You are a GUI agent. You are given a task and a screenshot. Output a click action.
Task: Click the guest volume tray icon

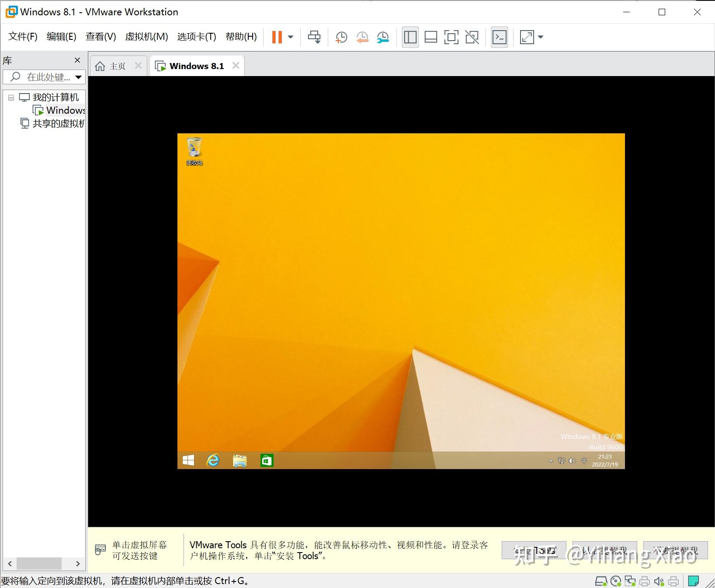(572, 461)
